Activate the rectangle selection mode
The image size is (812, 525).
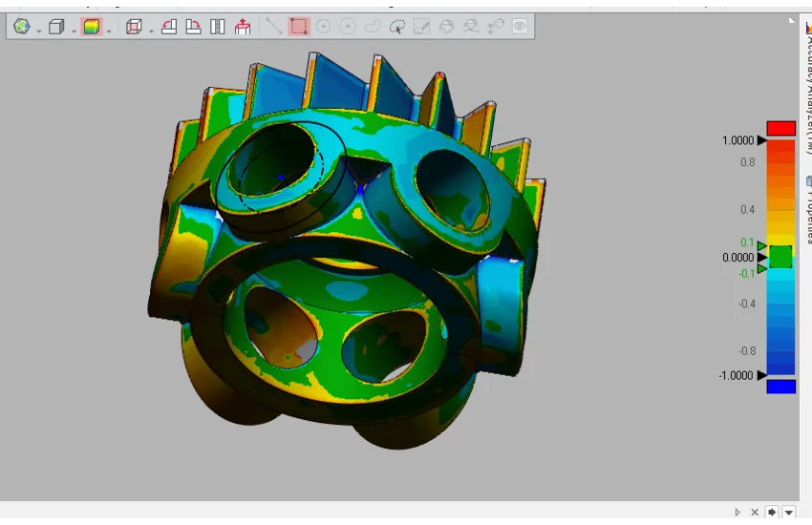pos(299,27)
